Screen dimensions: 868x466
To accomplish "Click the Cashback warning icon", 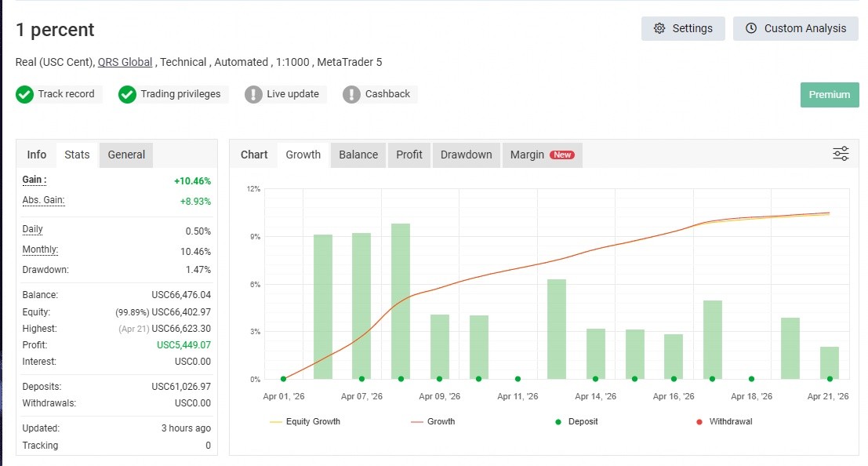I will click(351, 95).
